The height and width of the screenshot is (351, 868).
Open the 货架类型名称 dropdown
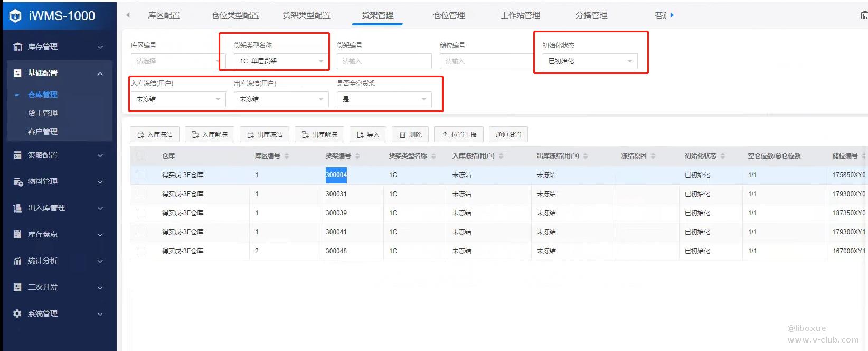tap(281, 61)
